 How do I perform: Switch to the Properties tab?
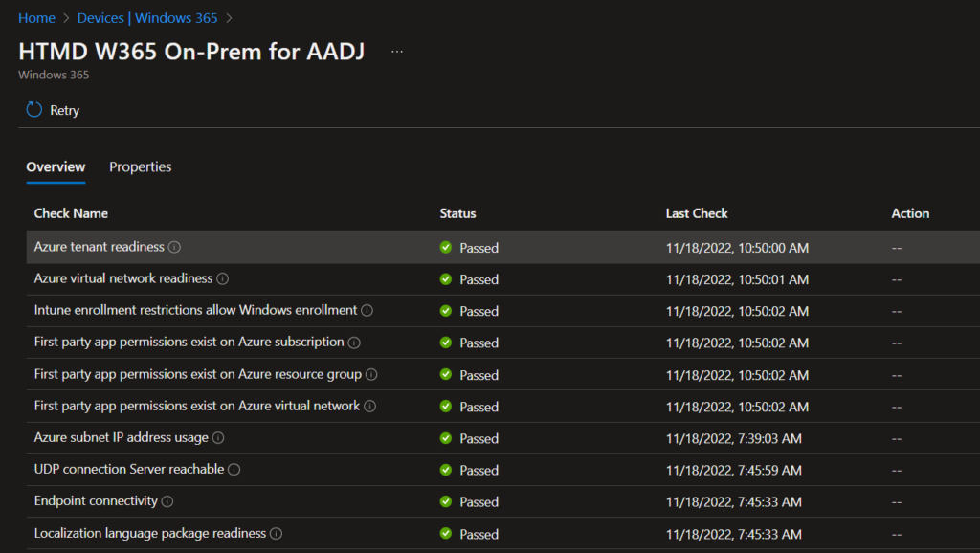pos(140,166)
